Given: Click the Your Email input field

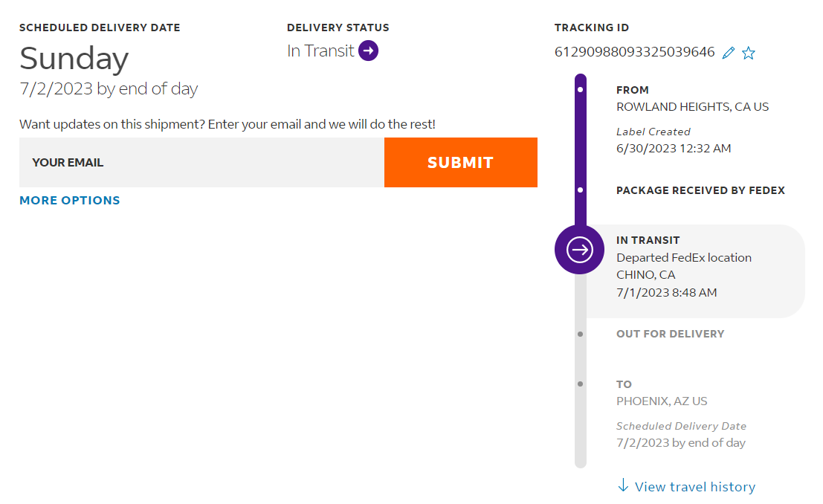Looking at the screenshot, I should point(201,162).
